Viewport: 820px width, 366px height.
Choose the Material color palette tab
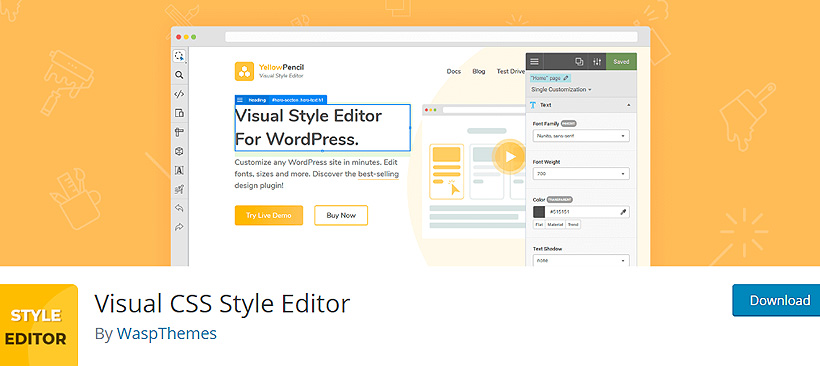[555, 224]
